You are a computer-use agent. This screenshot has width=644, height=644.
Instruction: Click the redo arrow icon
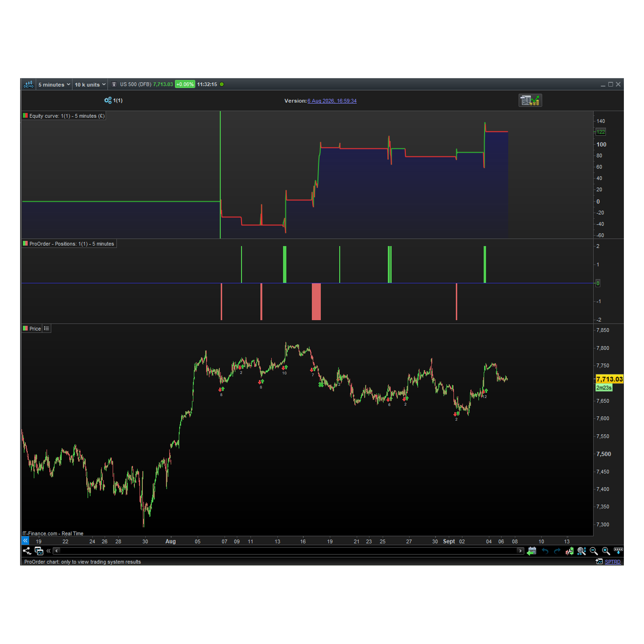(x=557, y=551)
